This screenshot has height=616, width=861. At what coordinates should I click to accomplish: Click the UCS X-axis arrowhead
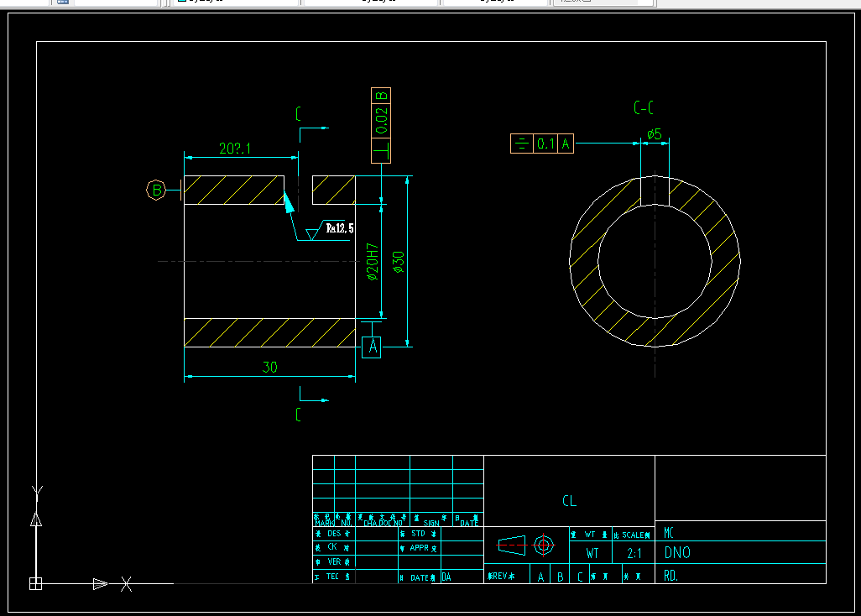coord(100,583)
